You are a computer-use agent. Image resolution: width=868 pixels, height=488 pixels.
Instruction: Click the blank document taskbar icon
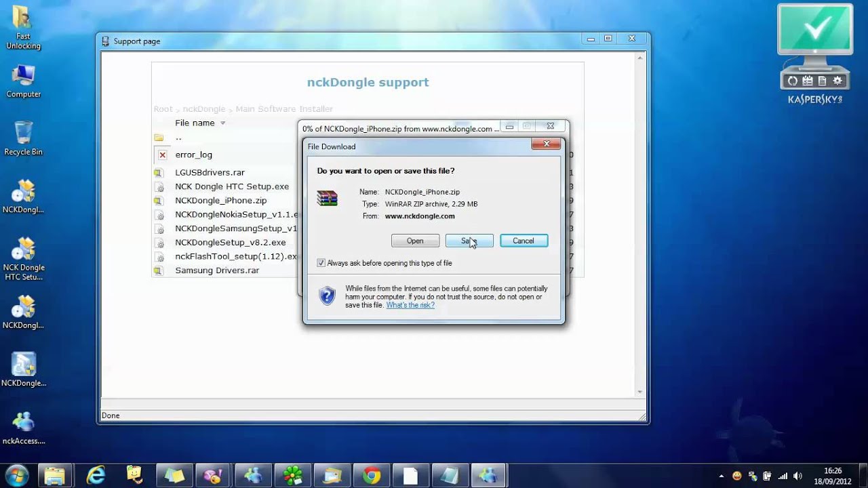[410, 475]
